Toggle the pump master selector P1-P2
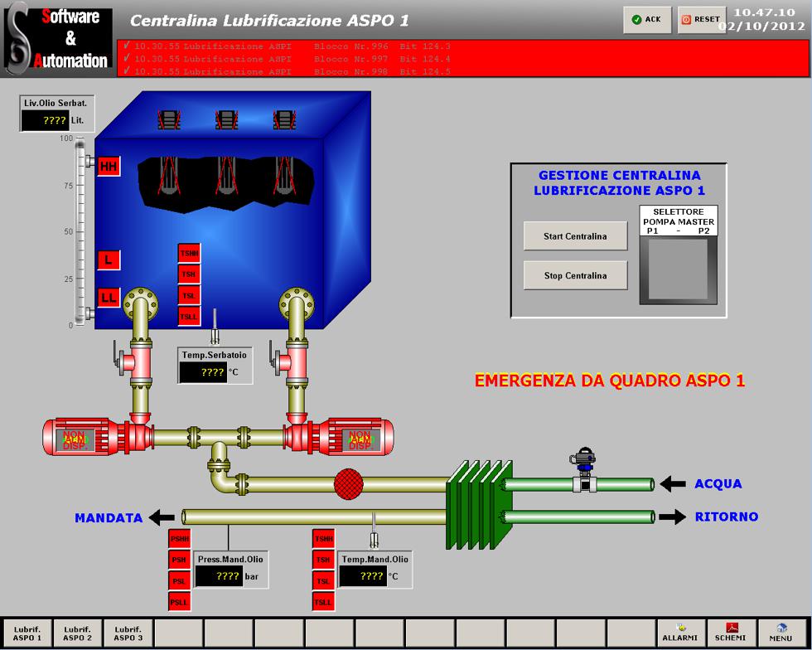 click(678, 270)
